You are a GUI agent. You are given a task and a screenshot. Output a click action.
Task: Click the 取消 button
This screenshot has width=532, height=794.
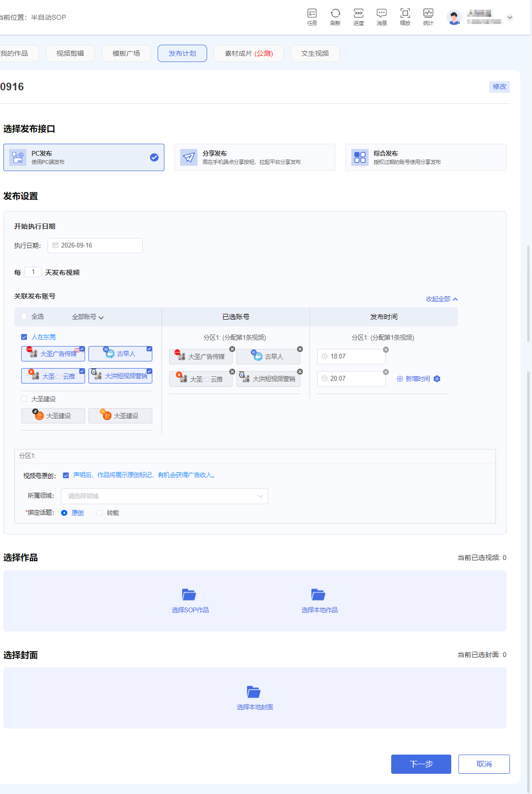pos(484,764)
